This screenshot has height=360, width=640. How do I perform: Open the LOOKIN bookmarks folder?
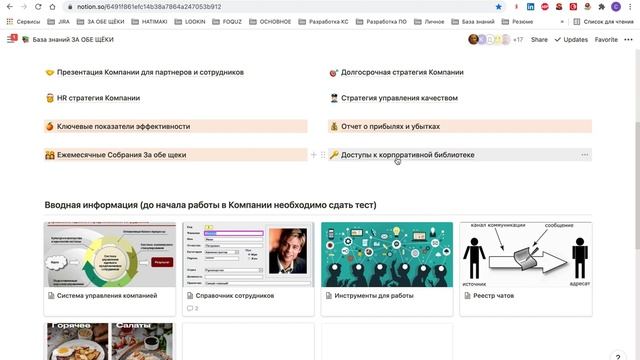coord(190,22)
